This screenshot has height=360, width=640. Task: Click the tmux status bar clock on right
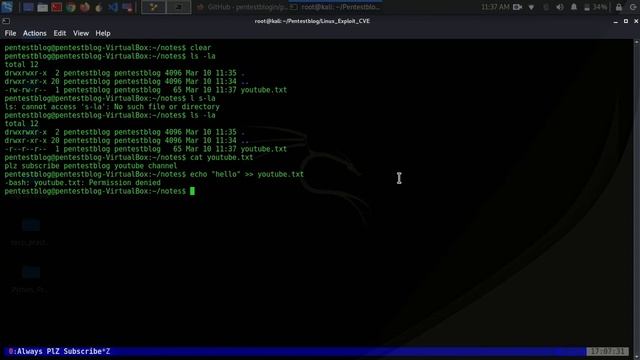click(607, 351)
